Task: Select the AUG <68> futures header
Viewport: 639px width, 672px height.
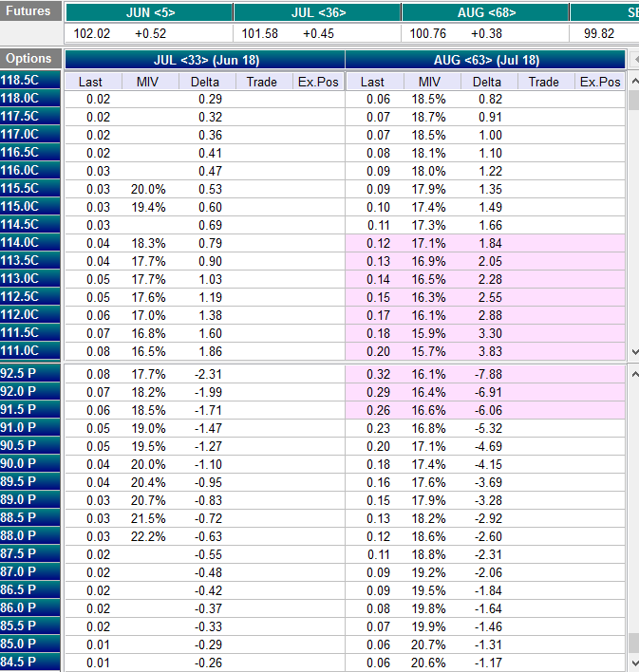Action: click(x=485, y=13)
